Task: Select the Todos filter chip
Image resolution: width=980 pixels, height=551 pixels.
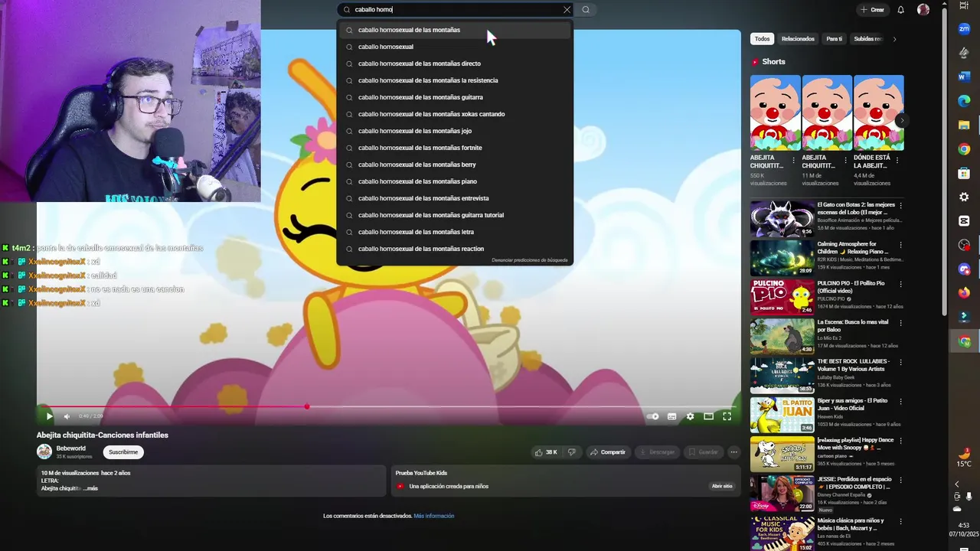Action: 762,39
